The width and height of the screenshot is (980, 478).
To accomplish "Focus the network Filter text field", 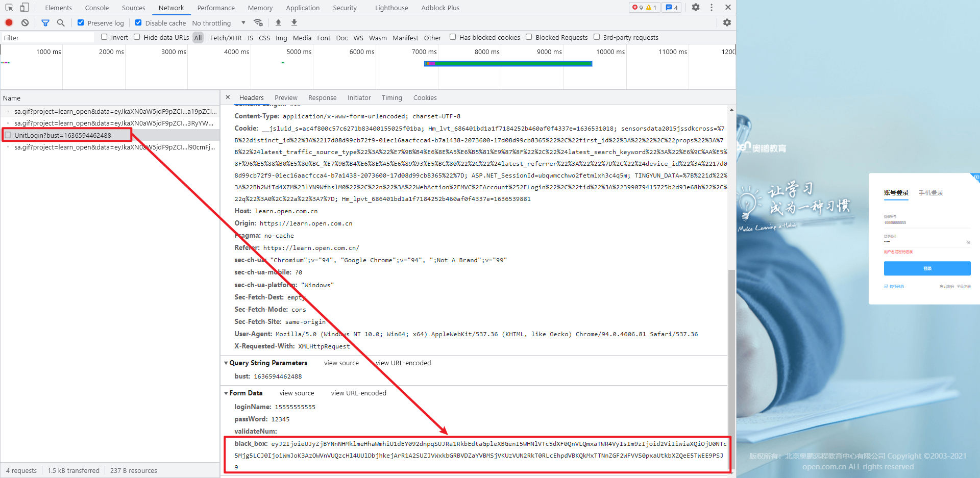I will [47, 38].
